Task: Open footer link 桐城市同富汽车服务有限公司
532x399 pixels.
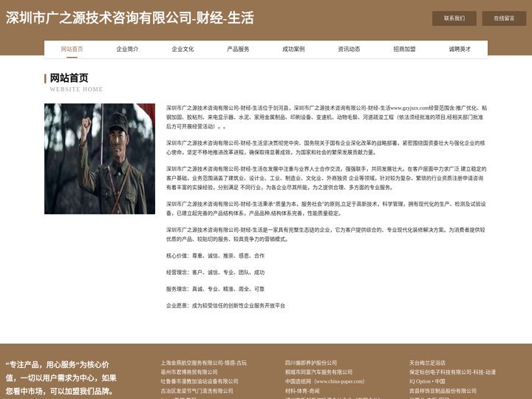Action: click(x=319, y=372)
